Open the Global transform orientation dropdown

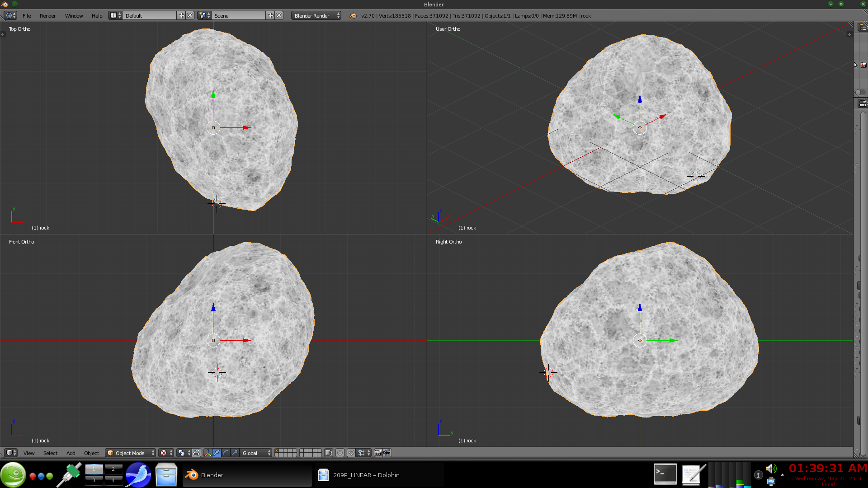(256, 453)
